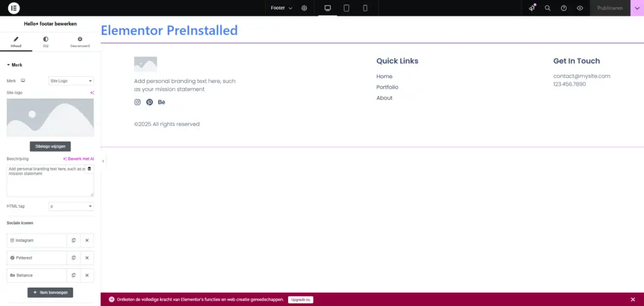Collapse the editor panel with arrow handle
Viewport: 644px width, 306px height.
pos(103,161)
